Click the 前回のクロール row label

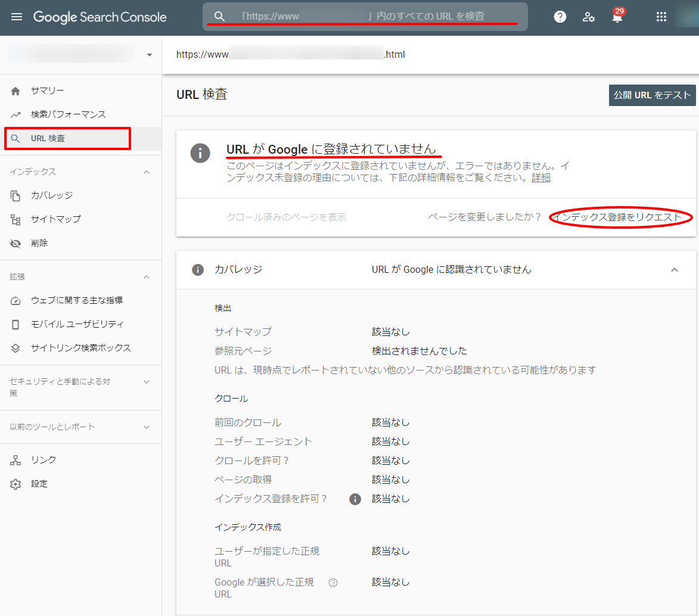pos(248,422)
